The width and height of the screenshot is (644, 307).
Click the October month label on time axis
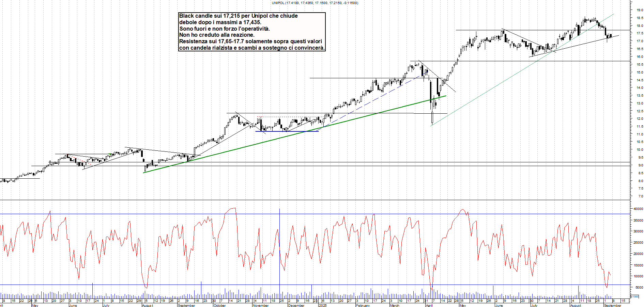[x=219, y=305]
